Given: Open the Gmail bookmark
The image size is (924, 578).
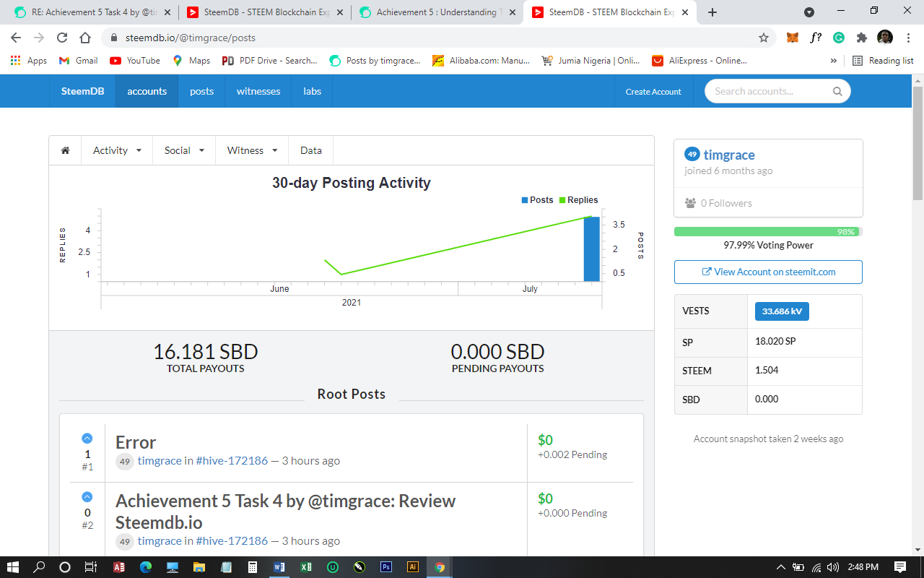Looking at the screenshot, I should coord(78,61).
